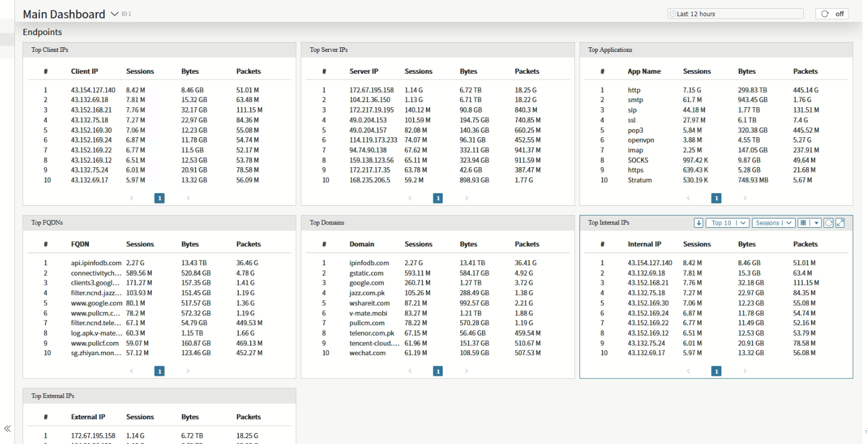Open the table view type selector icon
This screenshot has width=868, height=444.
pos(809,223)
